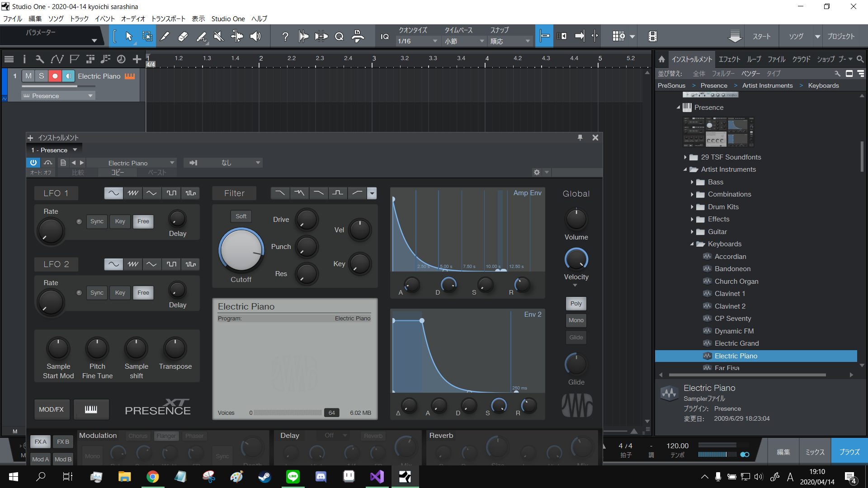Click the browser home icon
This screenshot has height=488, width=868.
(x=661, y=59)
